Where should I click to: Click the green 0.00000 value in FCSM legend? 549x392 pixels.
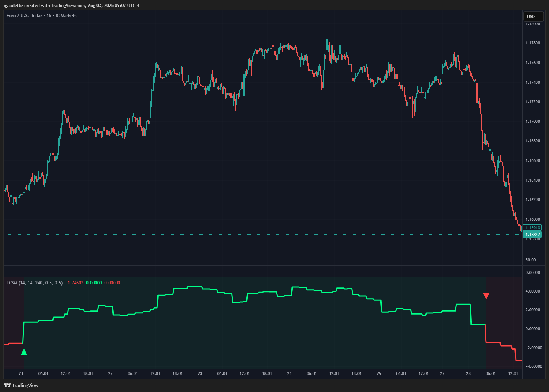point(94,283)
